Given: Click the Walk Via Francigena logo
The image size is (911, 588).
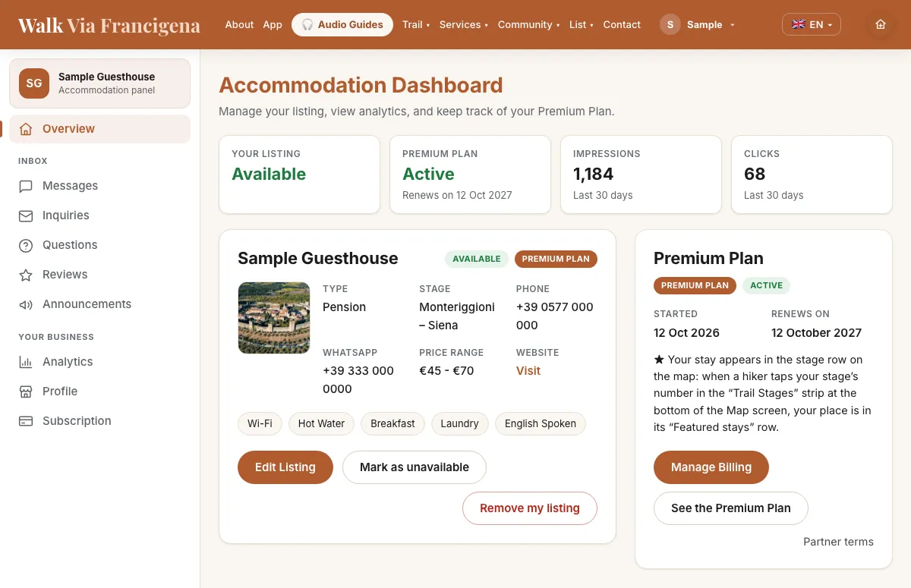Looking at the screenshot, I should pyautogui.click(x=109, y=25).
